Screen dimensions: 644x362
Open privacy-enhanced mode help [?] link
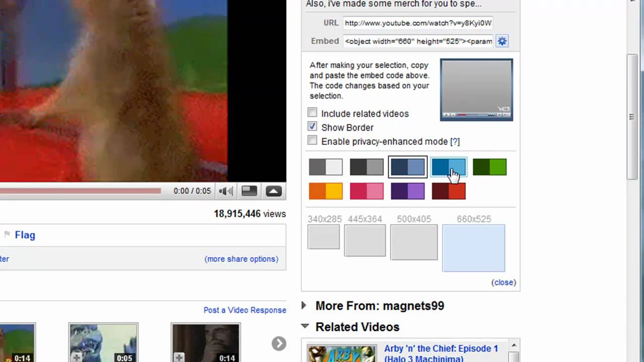coord(455,141)
